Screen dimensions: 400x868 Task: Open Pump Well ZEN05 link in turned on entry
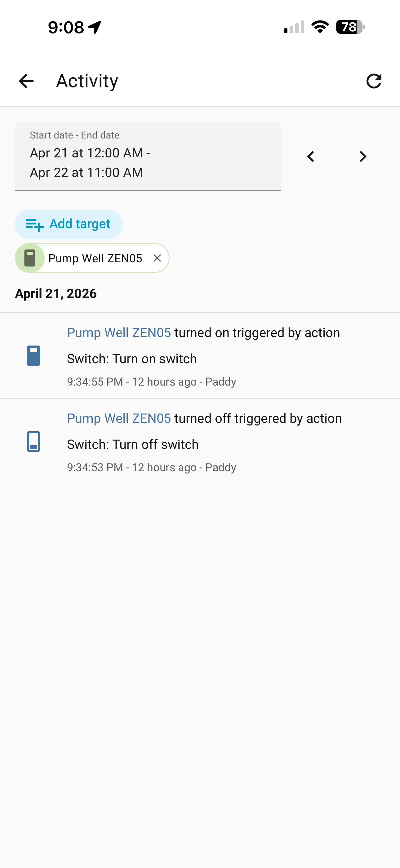pos(119,333)
